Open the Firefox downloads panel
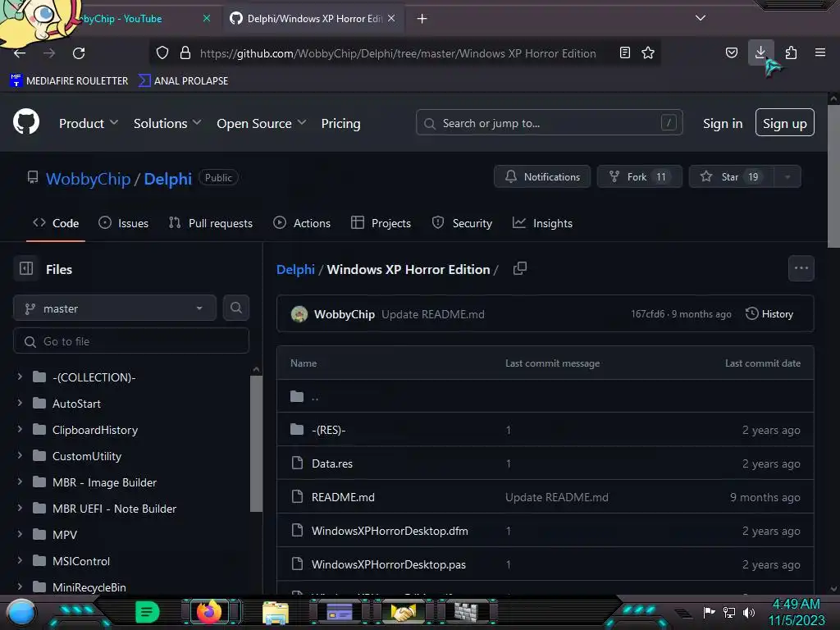 coord(760,52)
